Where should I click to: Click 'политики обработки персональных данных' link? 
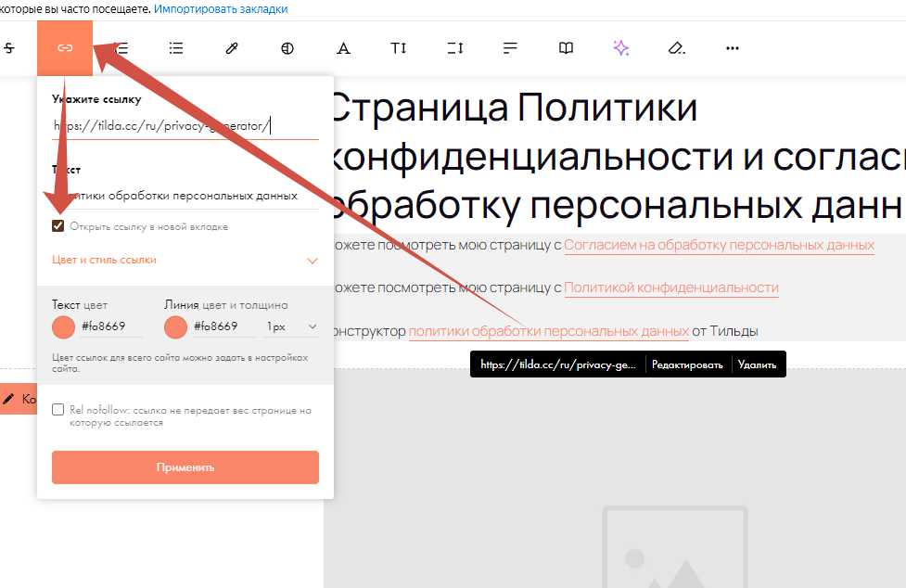(549, 331)
